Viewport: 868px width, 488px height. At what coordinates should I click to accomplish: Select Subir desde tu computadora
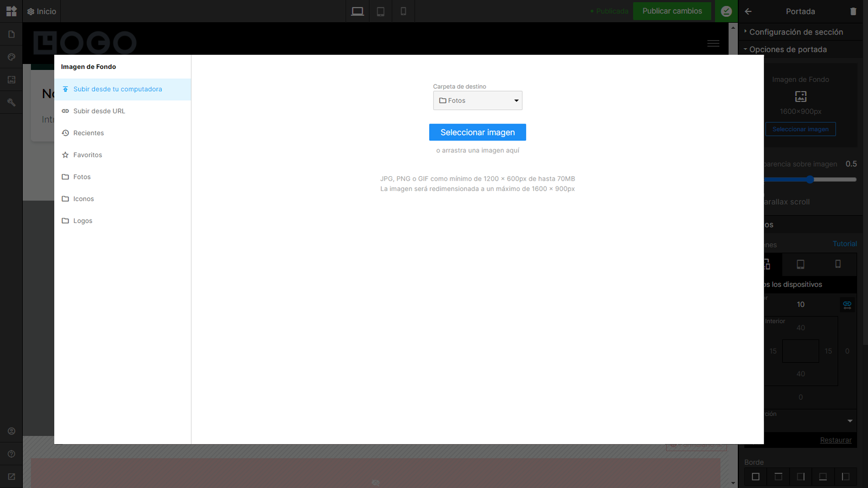(x=123, y=89)
